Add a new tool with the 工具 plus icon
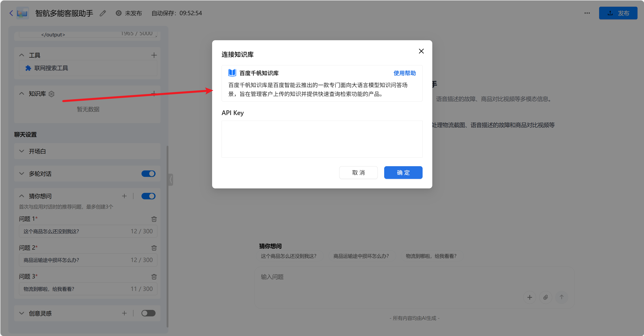The width and height of the screenshot is (644, 336). [154, 55]
